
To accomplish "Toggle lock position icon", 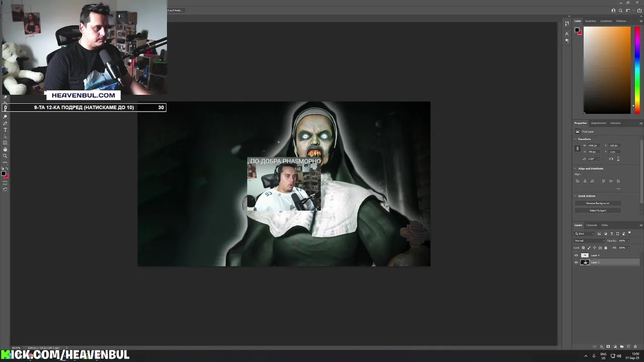I will tap(595, 248).
